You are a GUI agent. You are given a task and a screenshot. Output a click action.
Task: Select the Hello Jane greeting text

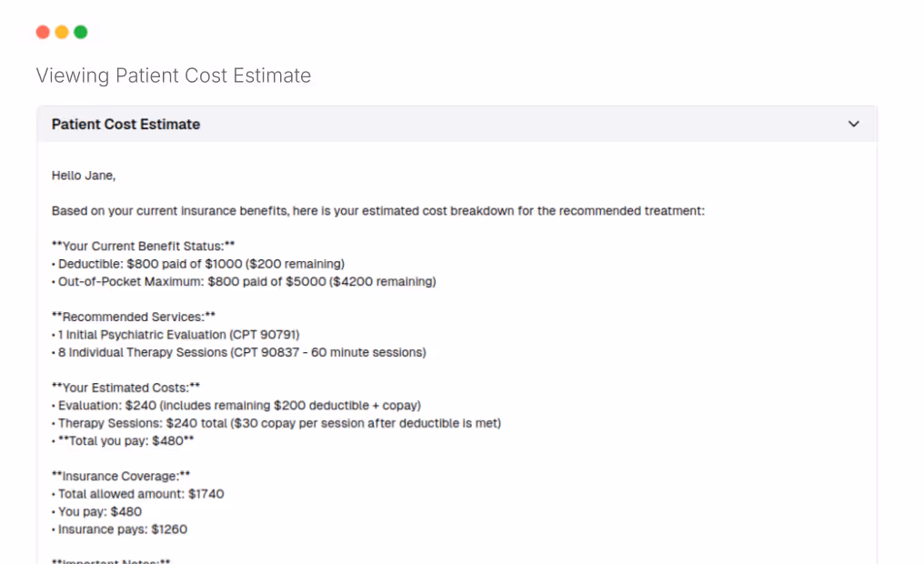click(x=84, y=175)
